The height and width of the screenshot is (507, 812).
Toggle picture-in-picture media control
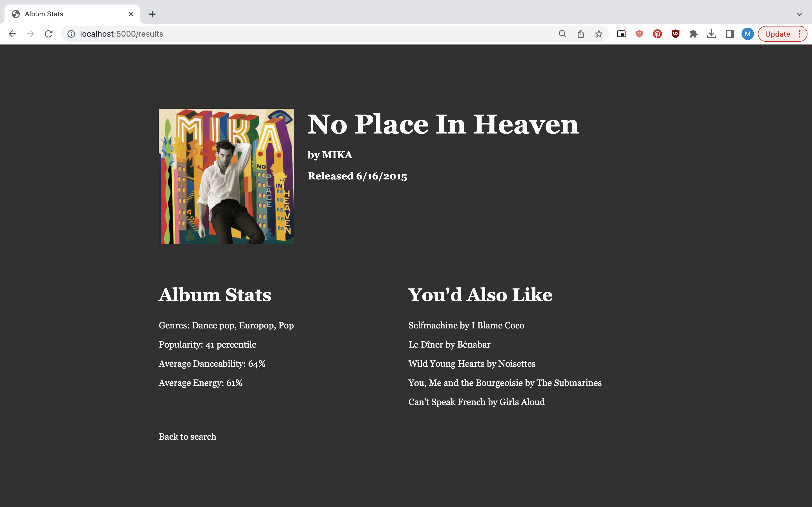[x=621, y=34]
